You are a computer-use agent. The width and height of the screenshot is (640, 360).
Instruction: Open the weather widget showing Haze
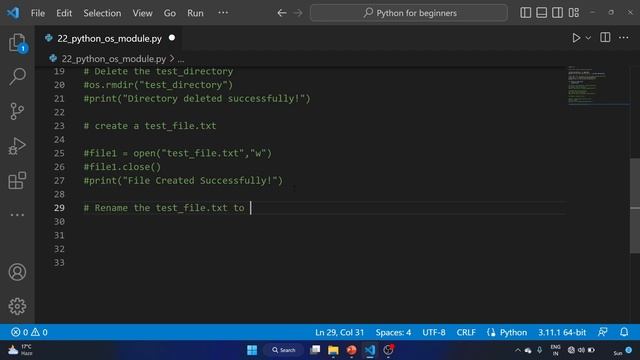tap(20, 350)
